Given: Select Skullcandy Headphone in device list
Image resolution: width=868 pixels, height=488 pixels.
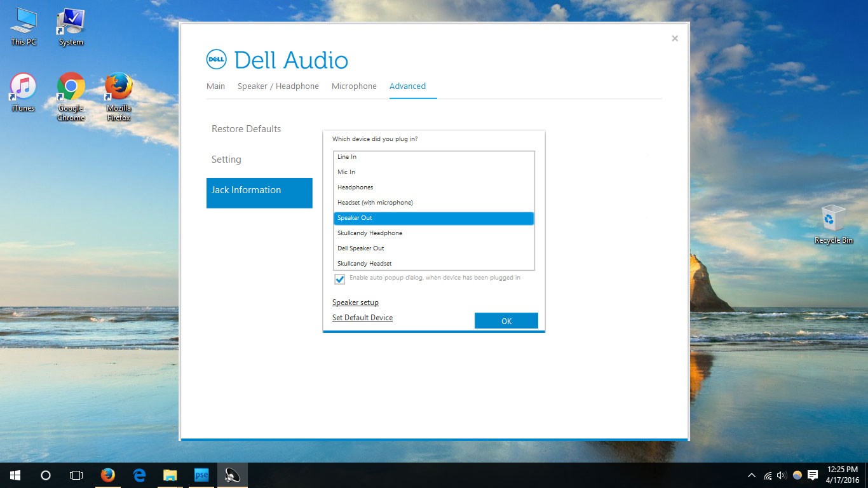Looking at the screenshot, I should click(x=434, y=233).
